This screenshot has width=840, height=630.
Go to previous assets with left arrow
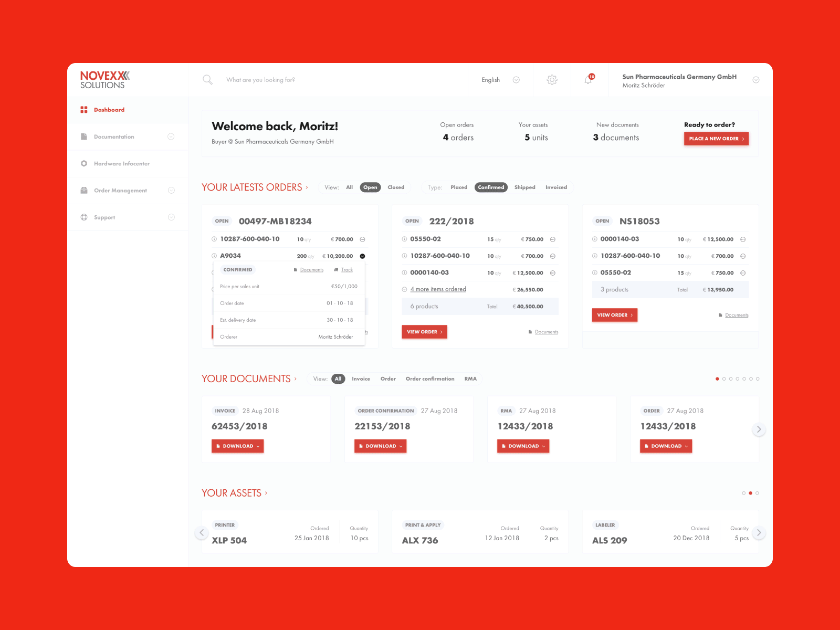pos(202,532)
